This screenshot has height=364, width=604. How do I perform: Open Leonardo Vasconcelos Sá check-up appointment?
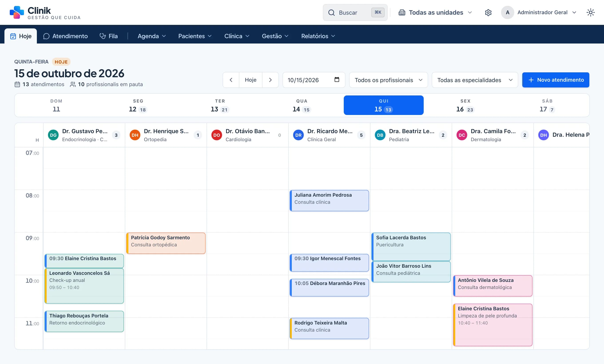point(84,286)
